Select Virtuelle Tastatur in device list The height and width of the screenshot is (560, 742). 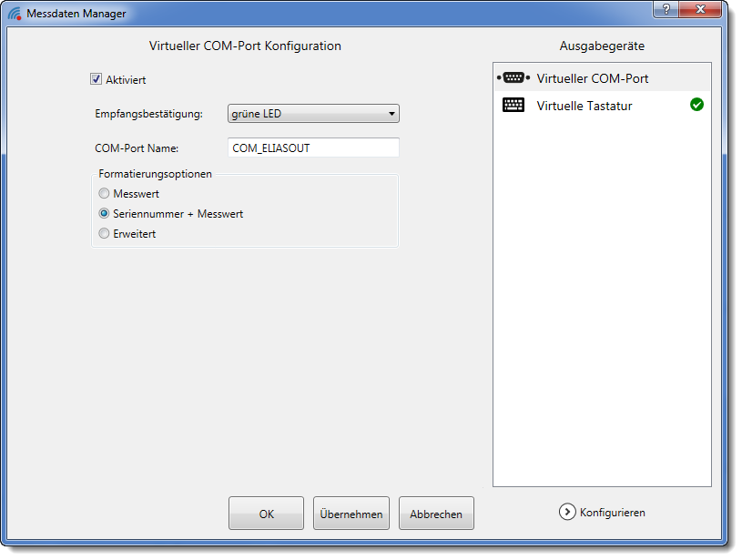pyautogui.click(x=602, y=105)
